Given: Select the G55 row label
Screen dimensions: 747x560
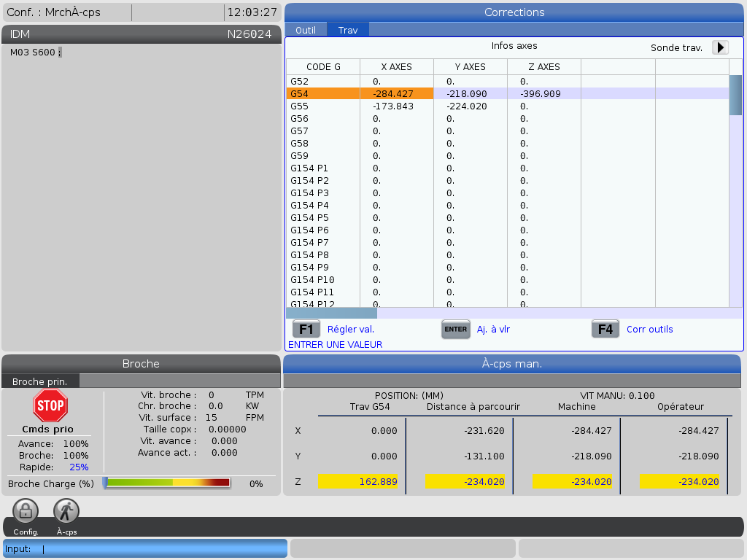Looking at the screenshot, I should pyautogui.click(x=299, y=106).
